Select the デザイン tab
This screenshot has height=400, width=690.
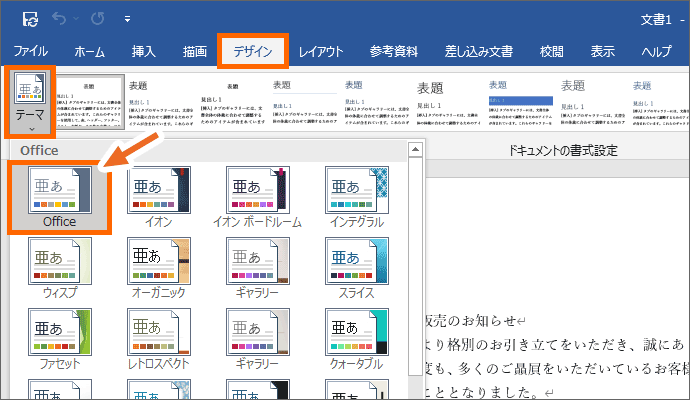253,51
